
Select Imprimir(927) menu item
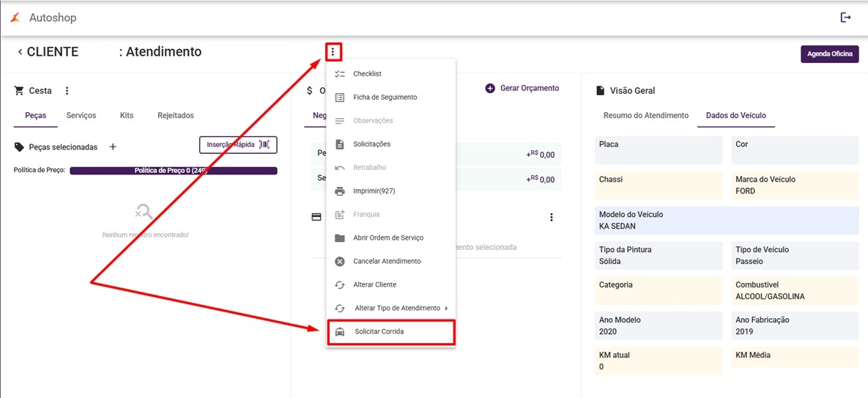pos(374,191)
